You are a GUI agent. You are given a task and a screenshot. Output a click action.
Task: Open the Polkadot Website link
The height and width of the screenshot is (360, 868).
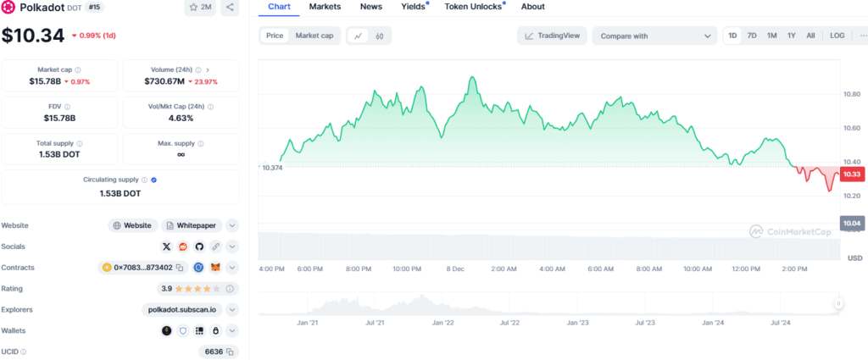133,225
